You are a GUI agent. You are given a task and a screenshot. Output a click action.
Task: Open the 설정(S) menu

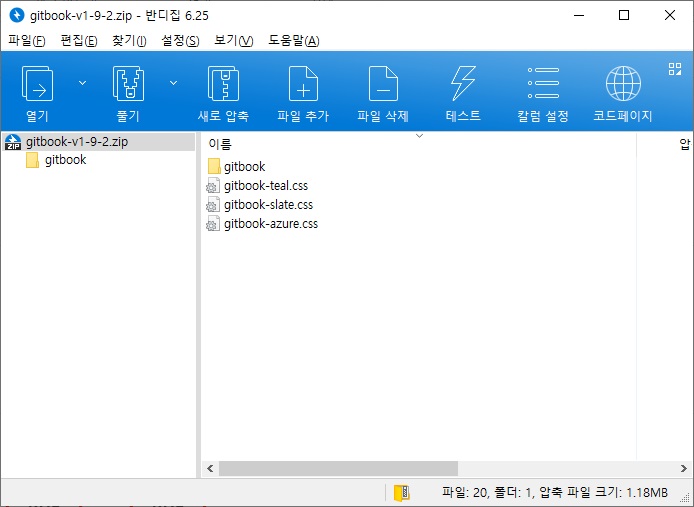click(180, 41)
